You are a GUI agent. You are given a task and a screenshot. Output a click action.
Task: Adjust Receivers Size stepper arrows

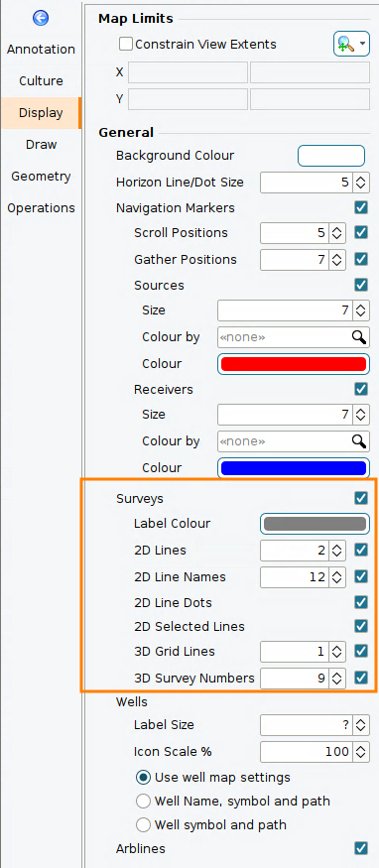[361, 414]
